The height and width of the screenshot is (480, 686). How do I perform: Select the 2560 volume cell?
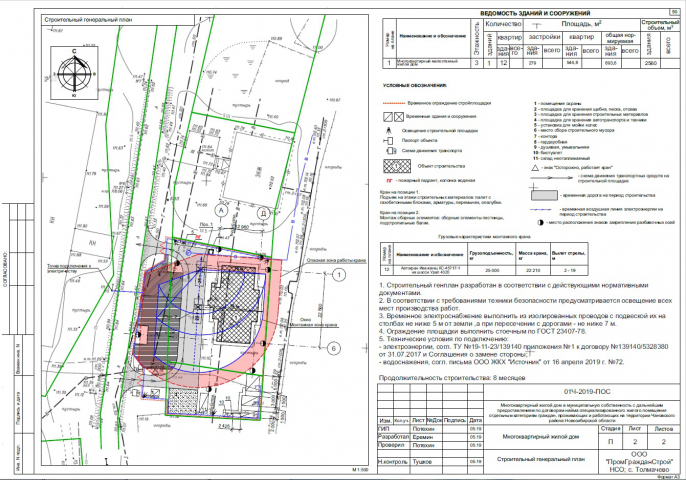click(x=650, y=63)
